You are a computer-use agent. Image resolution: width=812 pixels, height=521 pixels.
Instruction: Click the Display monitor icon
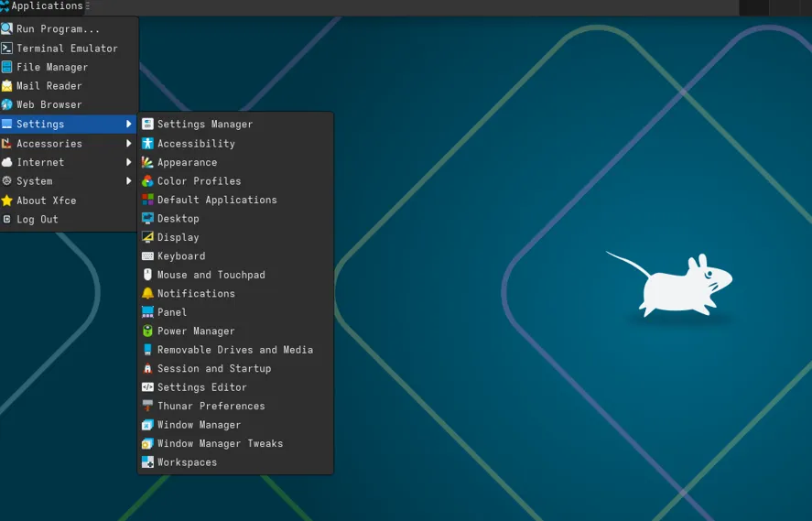click(147, 237)
